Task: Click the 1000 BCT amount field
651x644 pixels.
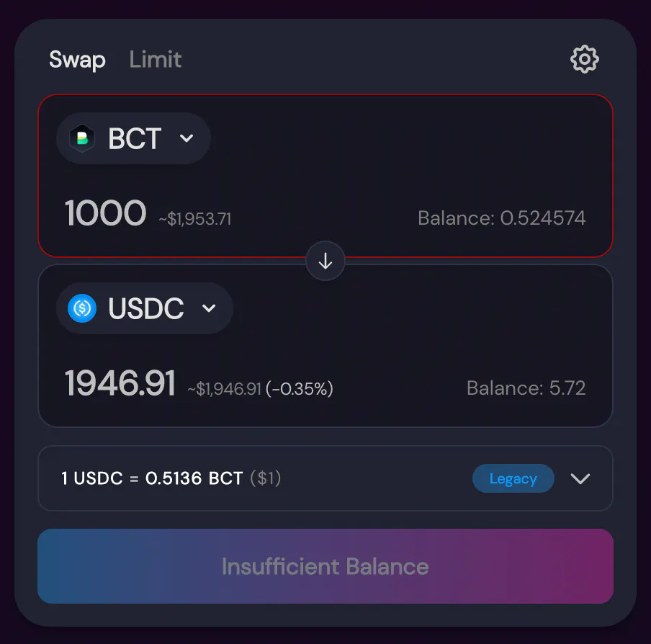Action: point(106,214)
